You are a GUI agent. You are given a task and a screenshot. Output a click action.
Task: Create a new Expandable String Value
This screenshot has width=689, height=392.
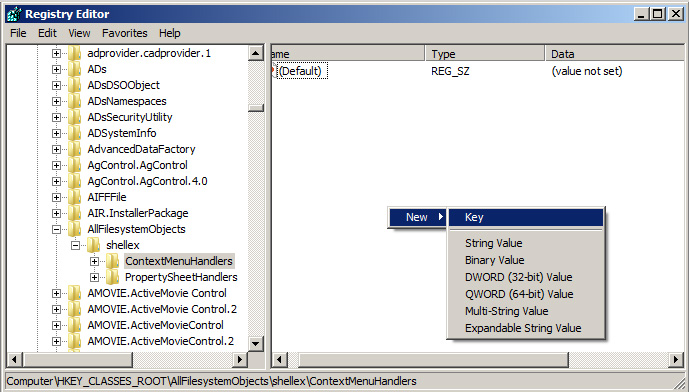(526, 328)
